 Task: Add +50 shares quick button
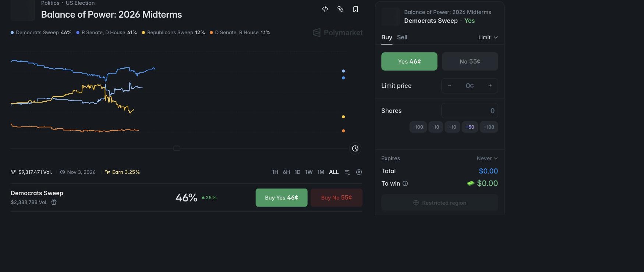click(x=470, y=127)
